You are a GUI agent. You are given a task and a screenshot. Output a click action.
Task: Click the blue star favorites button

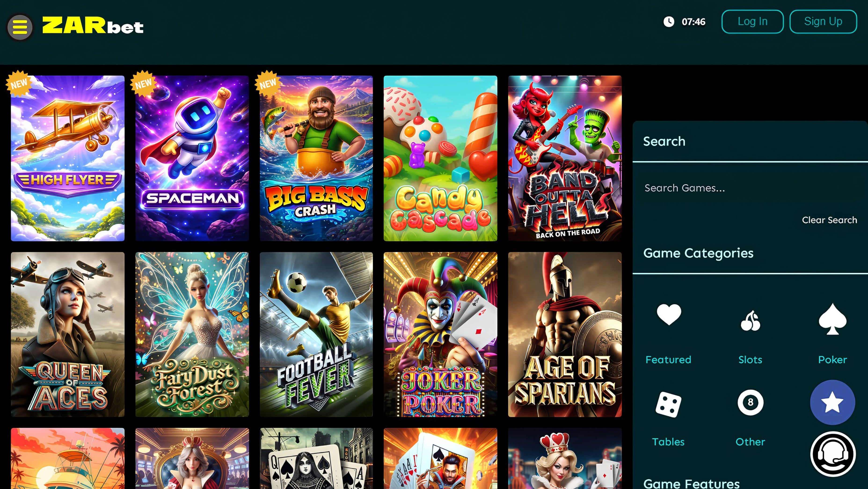(x=833, y=402)
